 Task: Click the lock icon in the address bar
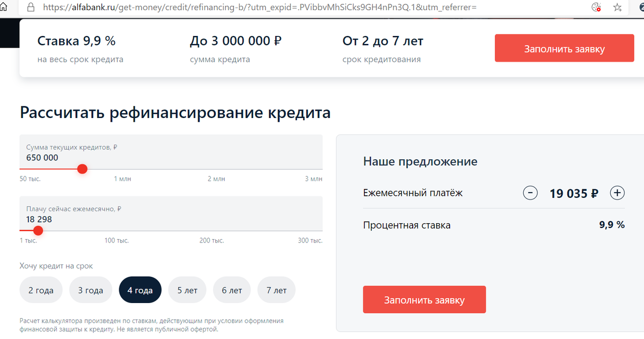(x=30, y=8)
